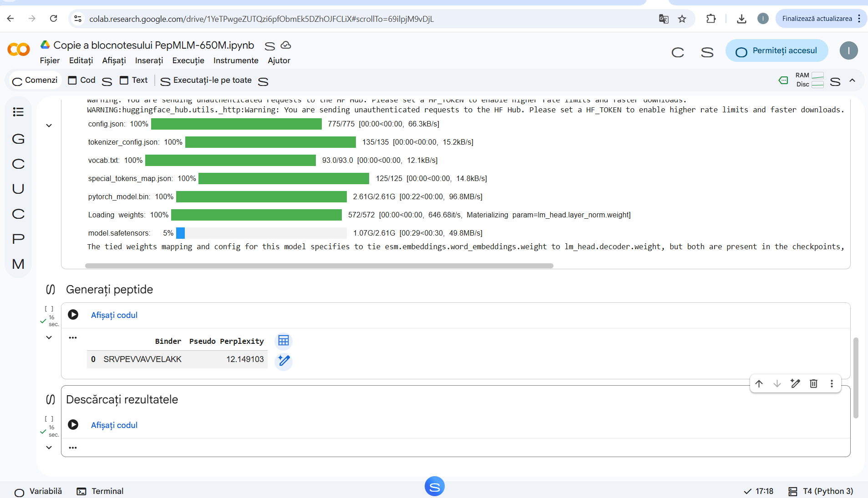
Task: View site information icon in the address bar
Action: click(x=78, y=19)
